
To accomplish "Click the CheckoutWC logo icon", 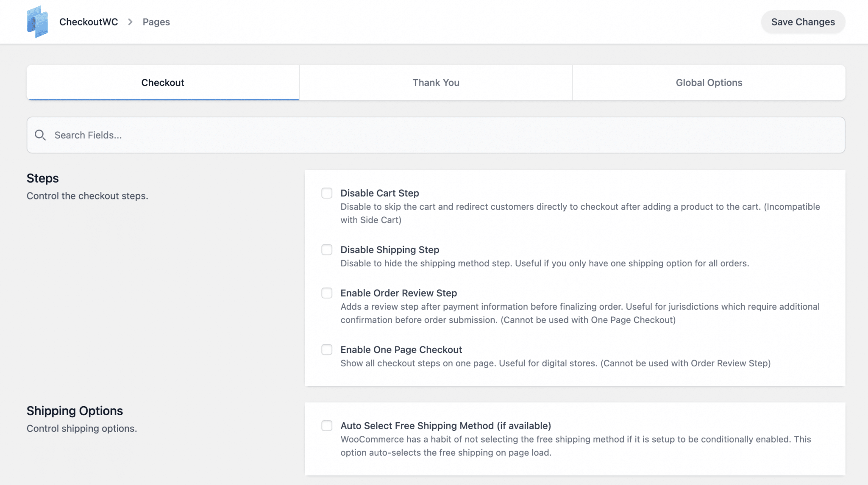I will click(37, 22).
